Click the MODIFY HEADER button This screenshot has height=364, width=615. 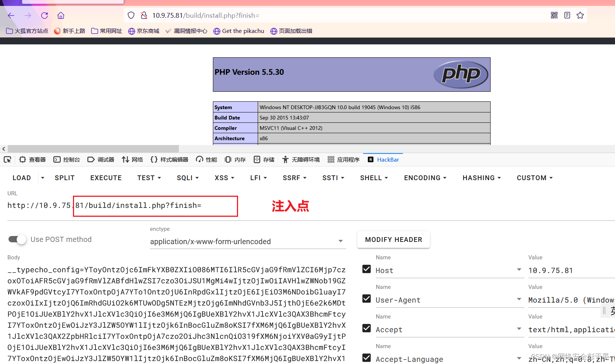pos(393,239)
